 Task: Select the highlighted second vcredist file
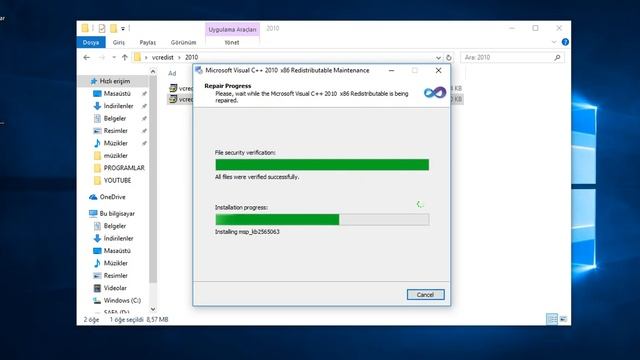click(180, 99)
